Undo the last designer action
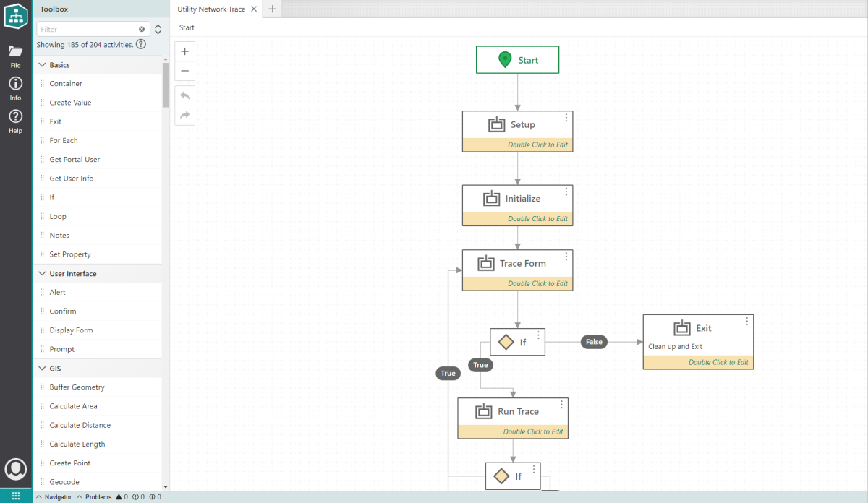 coord(185,96)
